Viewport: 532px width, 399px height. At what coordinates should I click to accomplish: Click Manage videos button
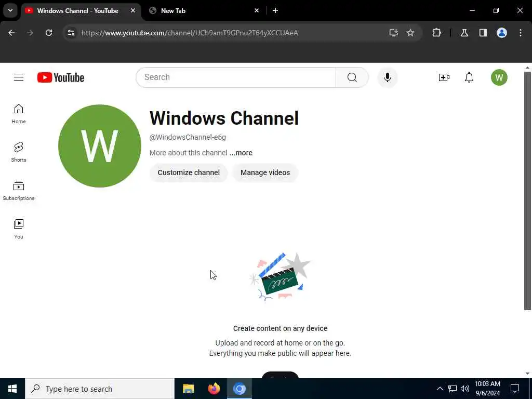point(265,172)
